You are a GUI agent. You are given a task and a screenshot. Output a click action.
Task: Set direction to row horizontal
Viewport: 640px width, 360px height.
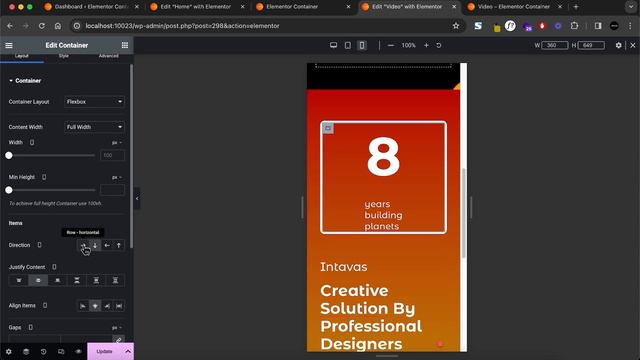(x=83, y=245)
